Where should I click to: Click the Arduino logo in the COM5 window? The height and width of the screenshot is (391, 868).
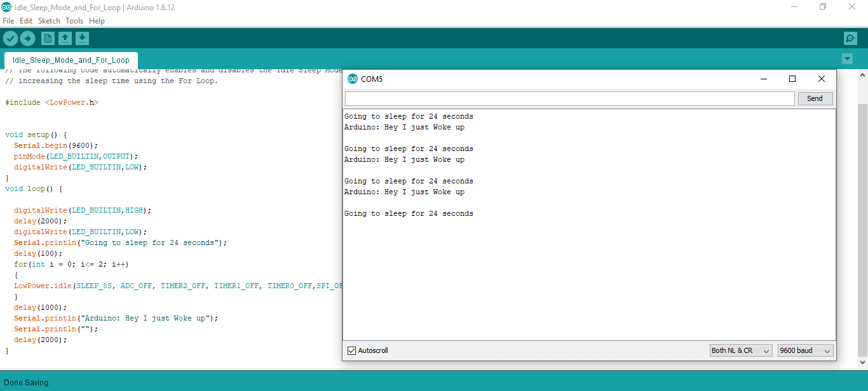click(353, 79)
